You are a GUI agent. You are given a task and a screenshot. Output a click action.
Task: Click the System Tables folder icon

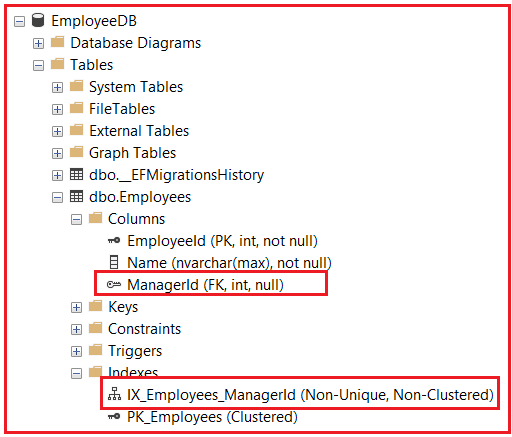coord(77,86)
